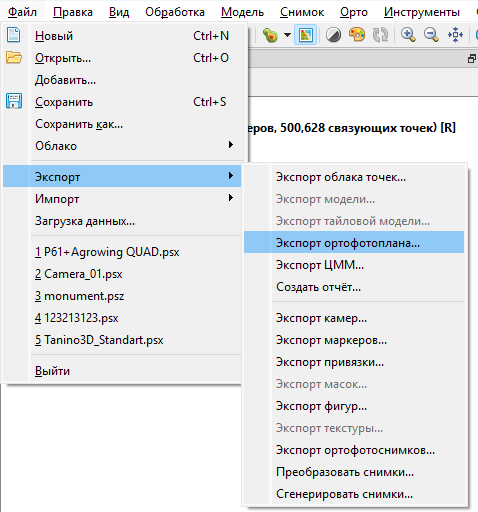Expand the Экспорт submenu

pyautogui.click(x=122, y=176)
